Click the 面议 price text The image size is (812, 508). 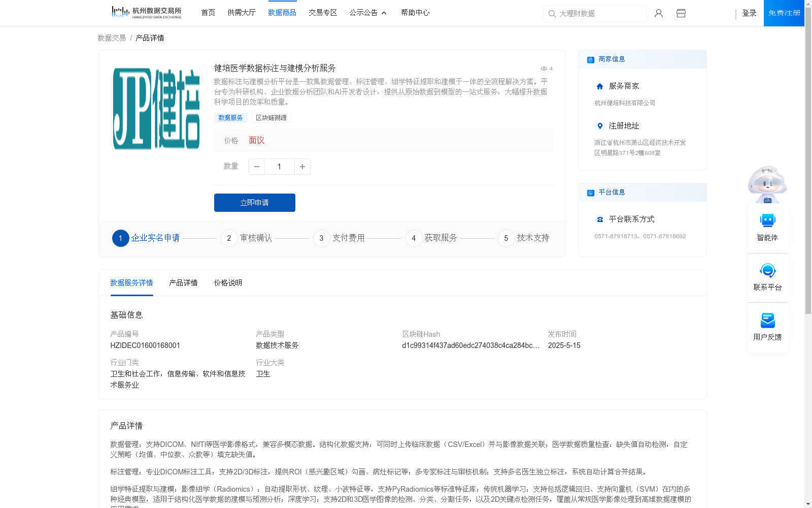pos(257,141)
